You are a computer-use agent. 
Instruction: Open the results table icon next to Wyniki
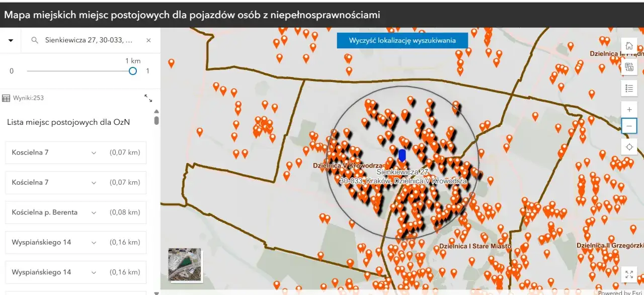tap(6, 98)
